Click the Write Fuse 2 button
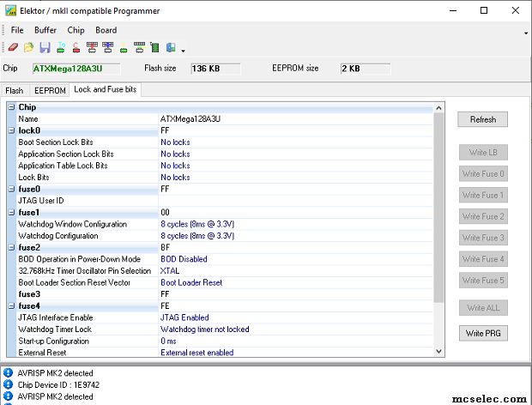The image size is (532, 405). (483, 216)
